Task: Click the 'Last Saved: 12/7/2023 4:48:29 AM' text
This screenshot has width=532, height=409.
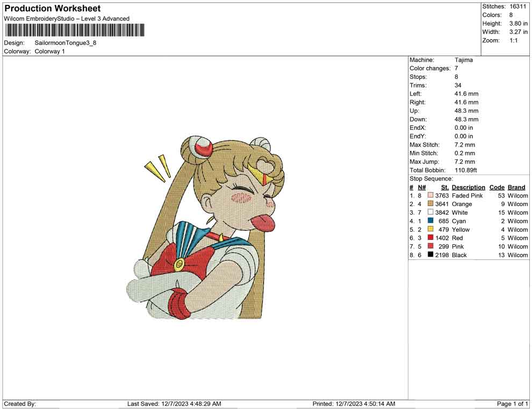Action: (x=175, y=404)
